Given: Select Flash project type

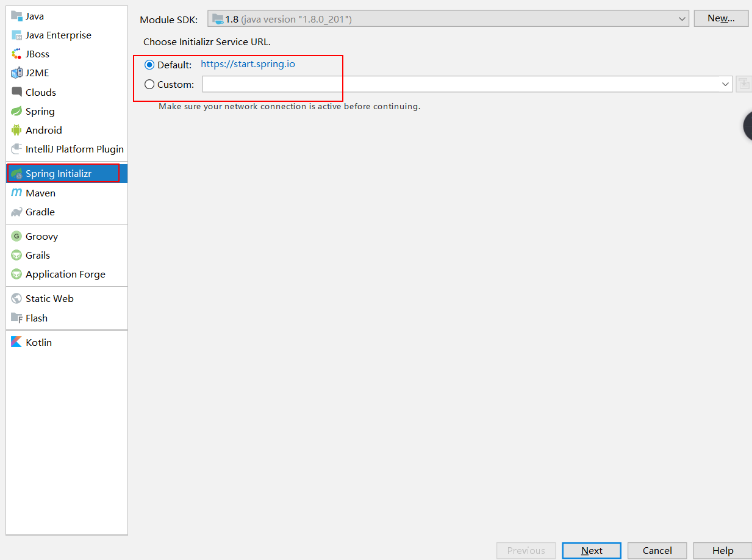Looking at the screenshot, I should coord(67,318).
